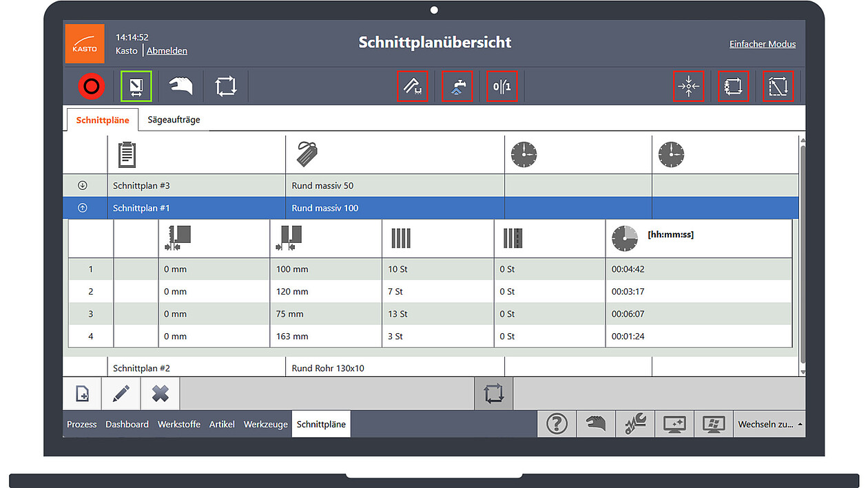Image resolution: width=868 pixels, height=488 pixels.
Task: Collapse the Schnittplan #1 row arrow
Action: [83, 208]
